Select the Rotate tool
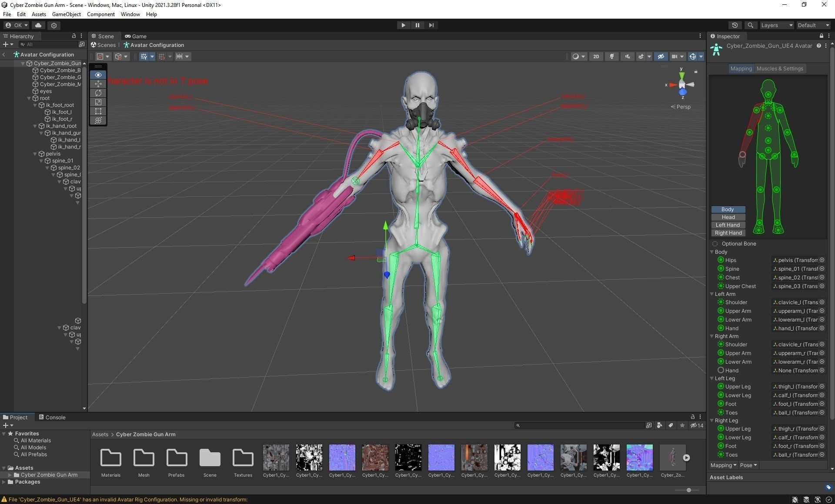 tap(98, 93)
